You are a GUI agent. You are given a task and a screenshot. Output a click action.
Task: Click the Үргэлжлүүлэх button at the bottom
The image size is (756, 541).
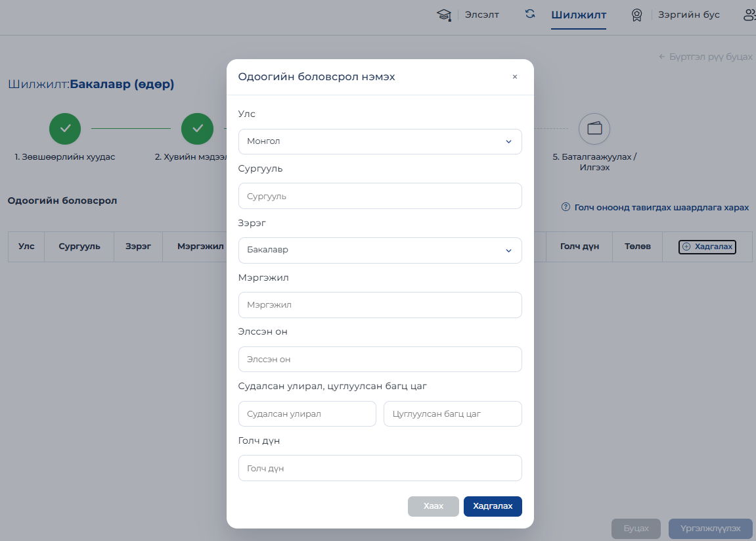[x=711, y=529]
